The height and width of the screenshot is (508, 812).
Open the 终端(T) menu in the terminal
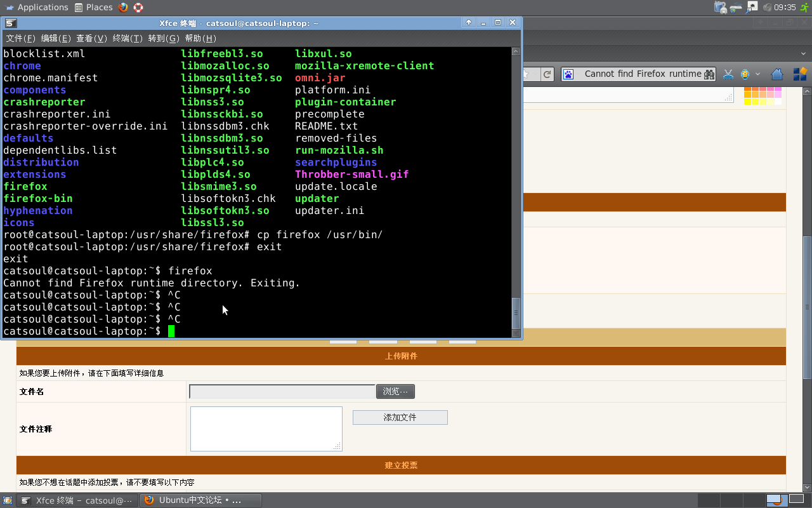pyautogui.click(x=128, y=39)
